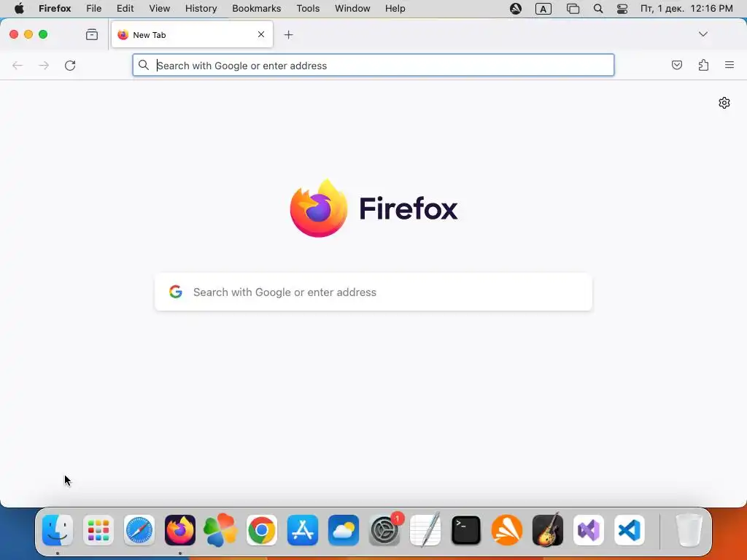Open the History menu
This screenshot has height=560, width=747.
click(x=201, y=9)
